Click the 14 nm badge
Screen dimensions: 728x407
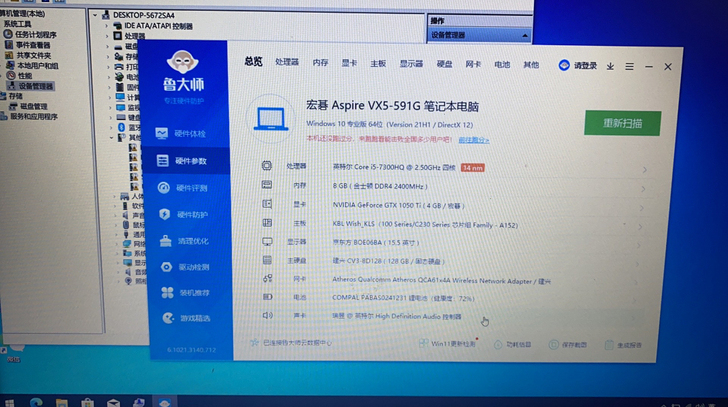point(472,168)
